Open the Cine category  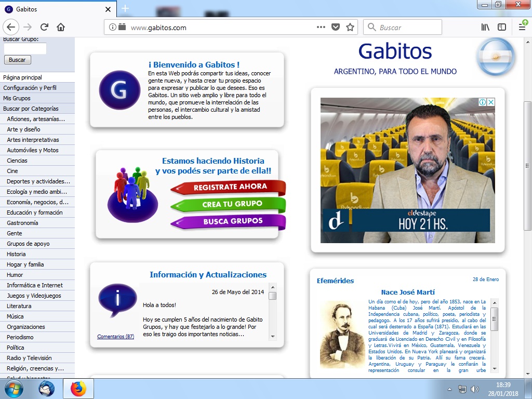coord(37,171)
